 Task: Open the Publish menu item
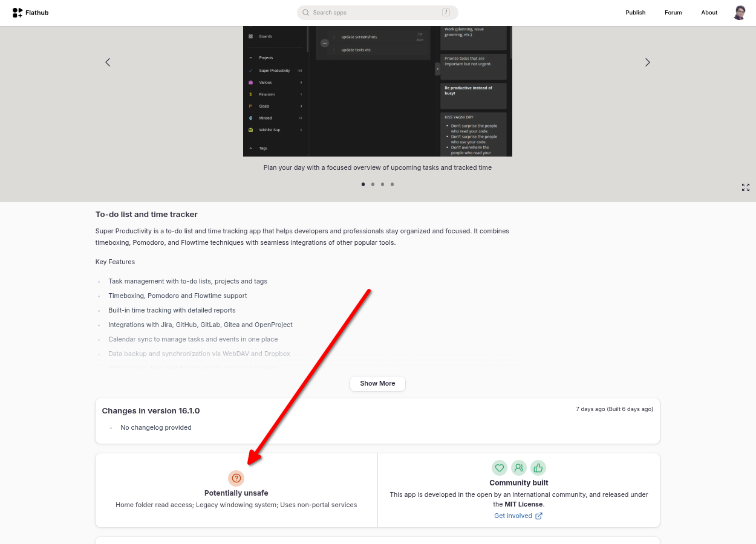coord(635,13)
